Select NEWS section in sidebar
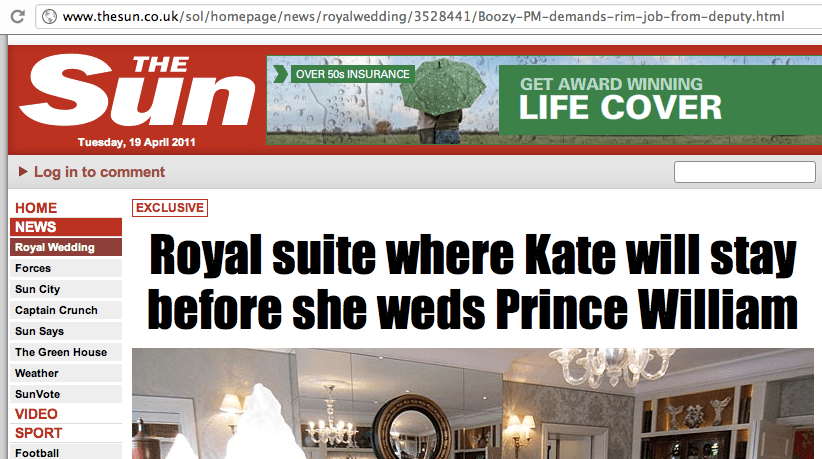The width and height of the screenshot is (822, 459). pyautogui.click(x=66, y=227)
